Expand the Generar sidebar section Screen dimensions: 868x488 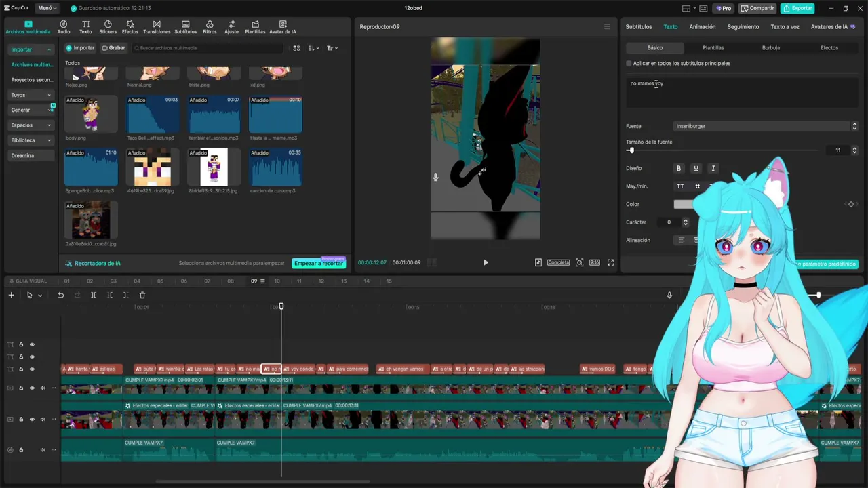coord(49,110)
